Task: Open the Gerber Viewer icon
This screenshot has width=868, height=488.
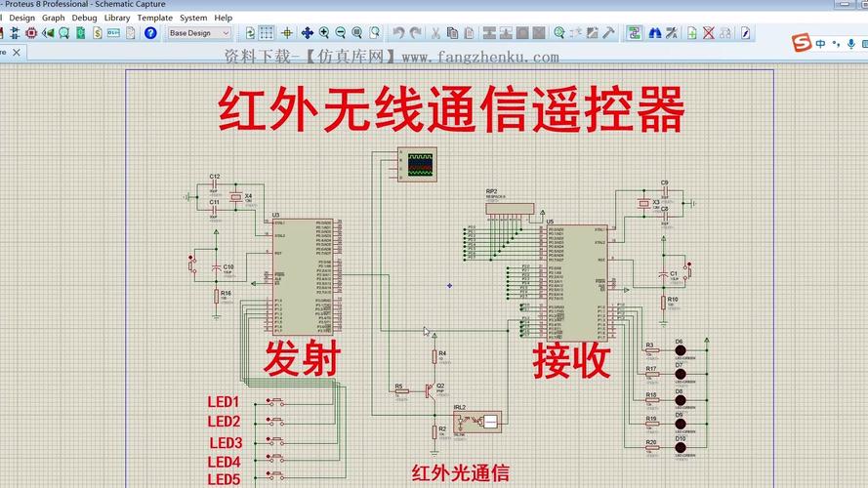Action: tap(64, 33)
